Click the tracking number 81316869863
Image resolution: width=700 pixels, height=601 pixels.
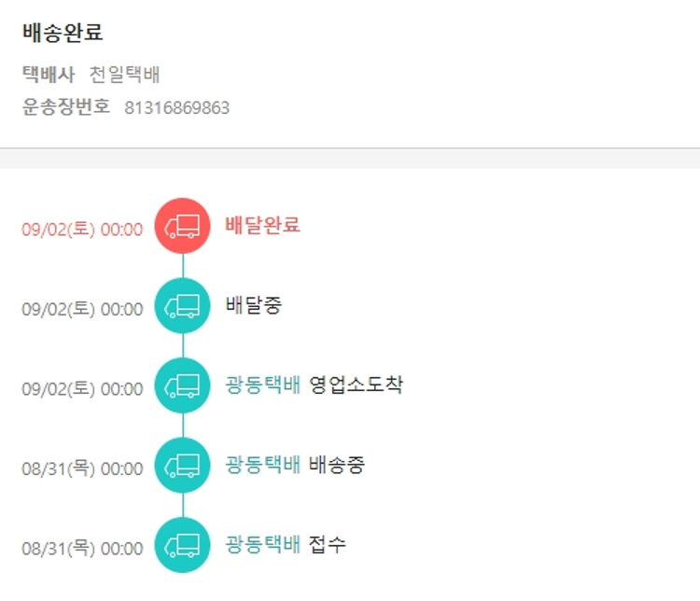point(177,107)
